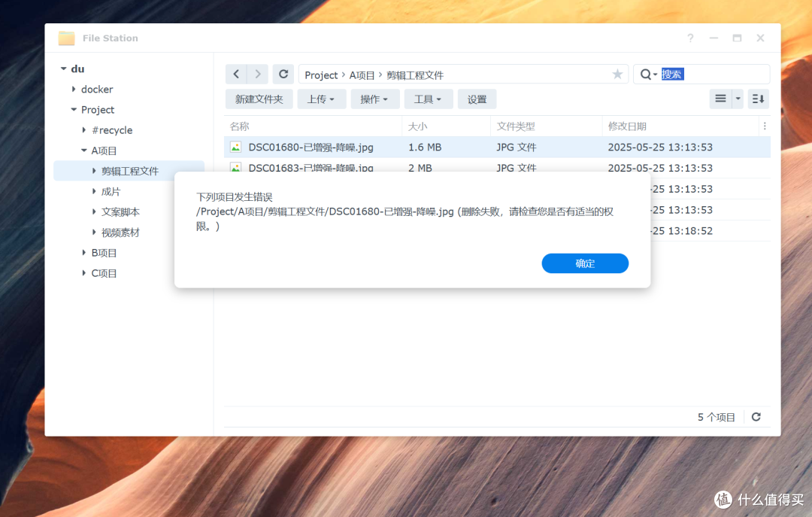Open the File Station help question mark

click(x=690, y=38)
